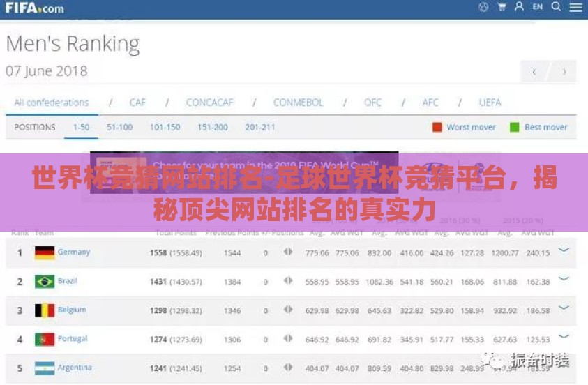Change language via EN selector
Viewport: 588px width, 385px height.
pos(537,7)
